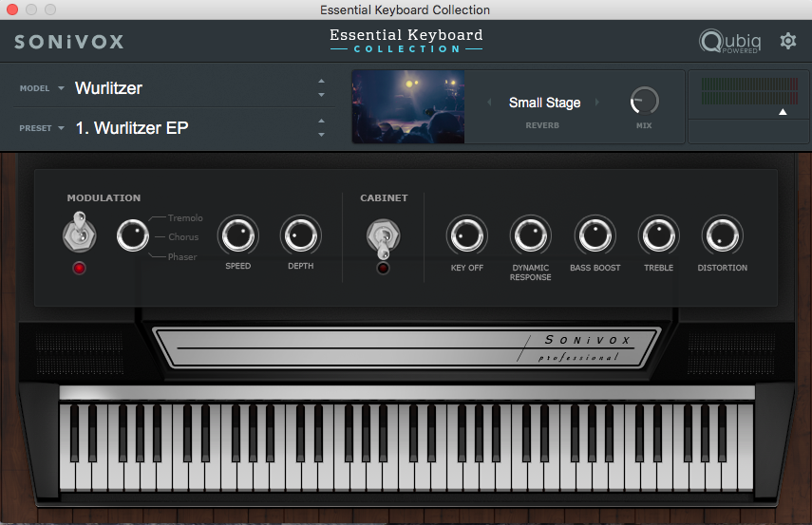The height and width of the screenshot is (525, 812).
Task: Open the settings gear icon
Action: [787, 41]
